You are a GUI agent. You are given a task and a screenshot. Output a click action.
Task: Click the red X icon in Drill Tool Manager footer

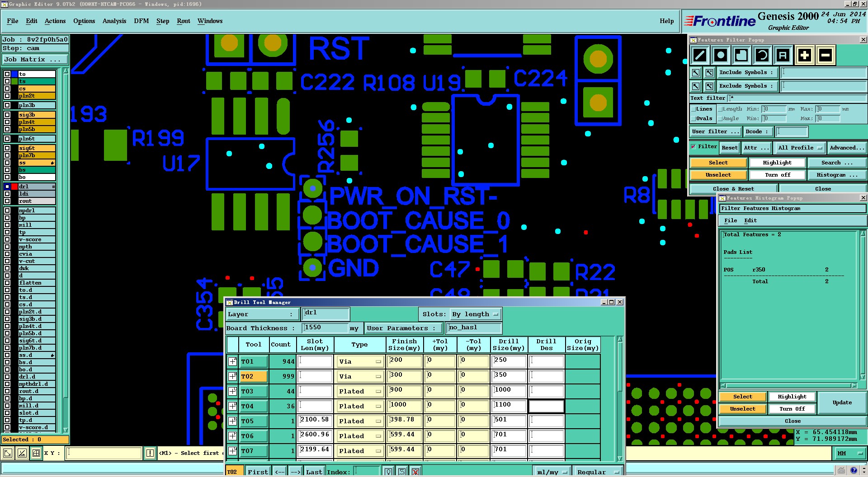click(415, 472)
